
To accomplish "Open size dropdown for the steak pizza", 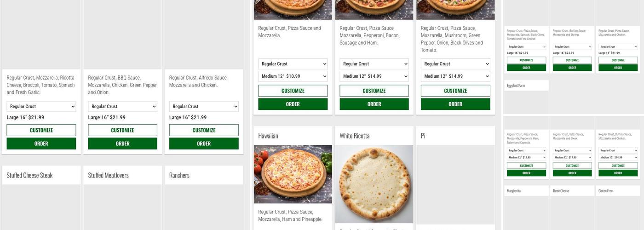I will pyautogui.click(x=572, y=157).
